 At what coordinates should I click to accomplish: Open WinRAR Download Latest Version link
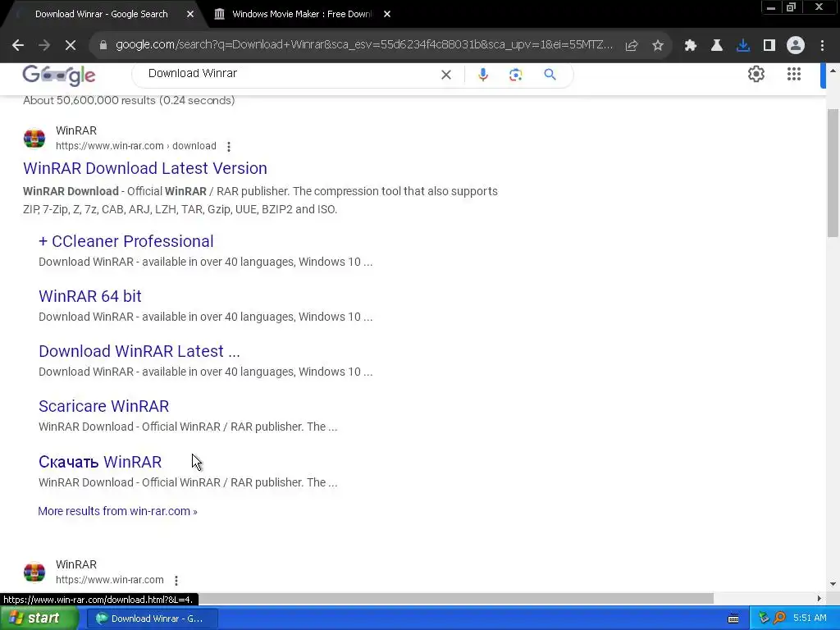click(x=145, y=168)
